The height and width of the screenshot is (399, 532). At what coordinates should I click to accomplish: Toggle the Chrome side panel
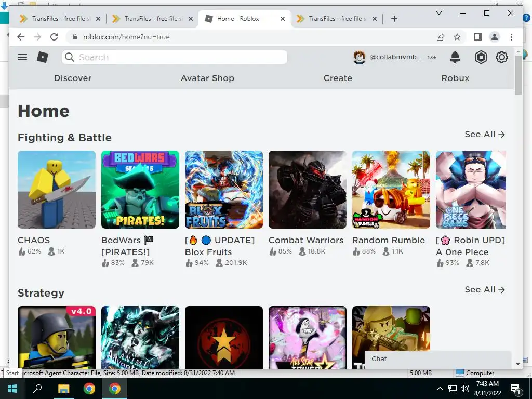pos(478,37)
